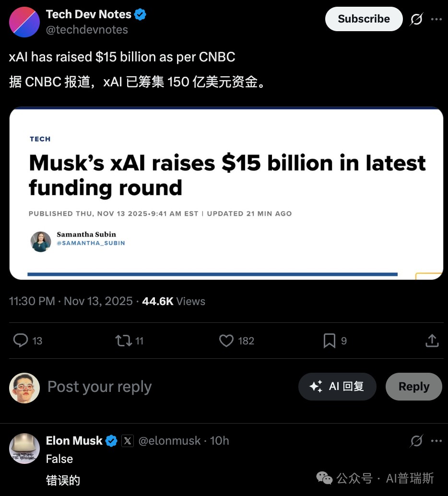This screenshot has height=496, width=448.
Task: Repost this tweet via retweet icon
Action: [x=123, y=341]
